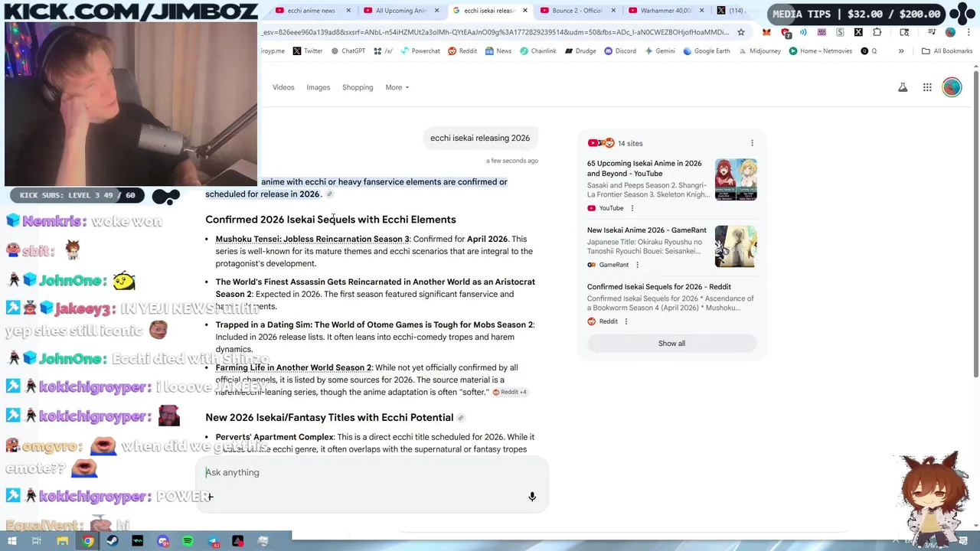
Task: Open the News bookmark
Action: (498, 51)
